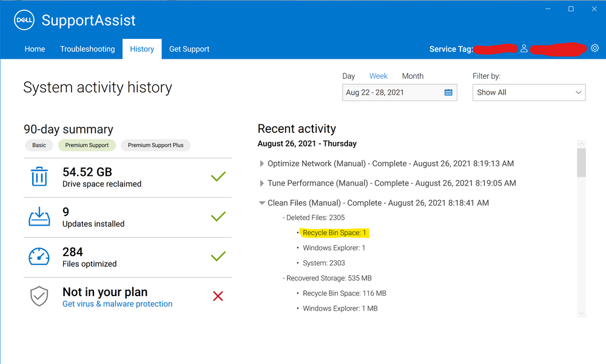Viewport: 606px width, 364px height.
Task: Minimize the SupportAssist window
Action: [548, 9]
